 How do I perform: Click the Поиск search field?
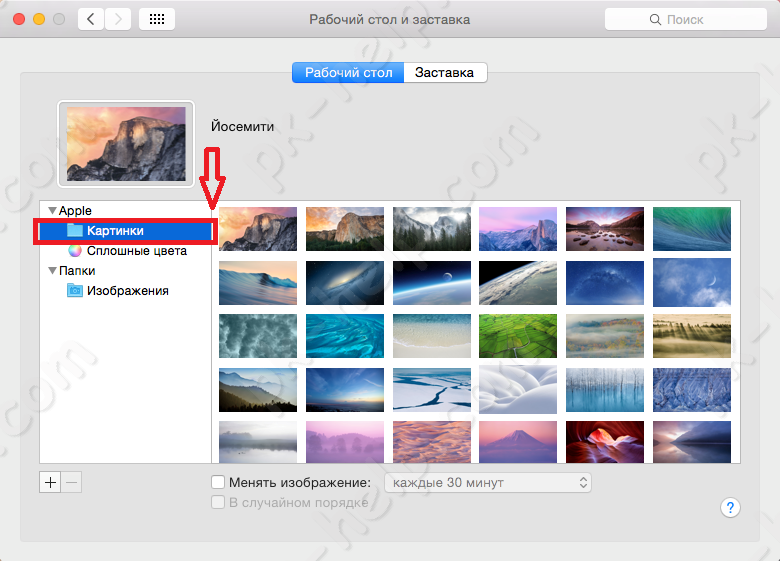coord(685,19)
